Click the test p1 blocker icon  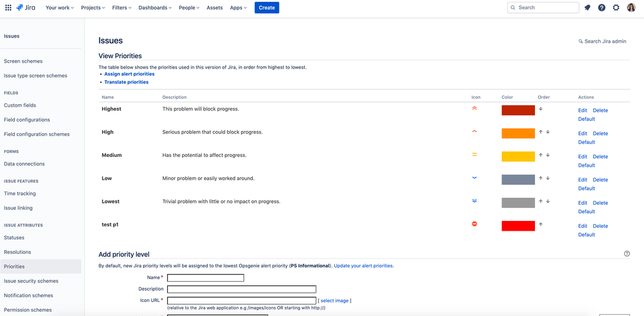474,224
